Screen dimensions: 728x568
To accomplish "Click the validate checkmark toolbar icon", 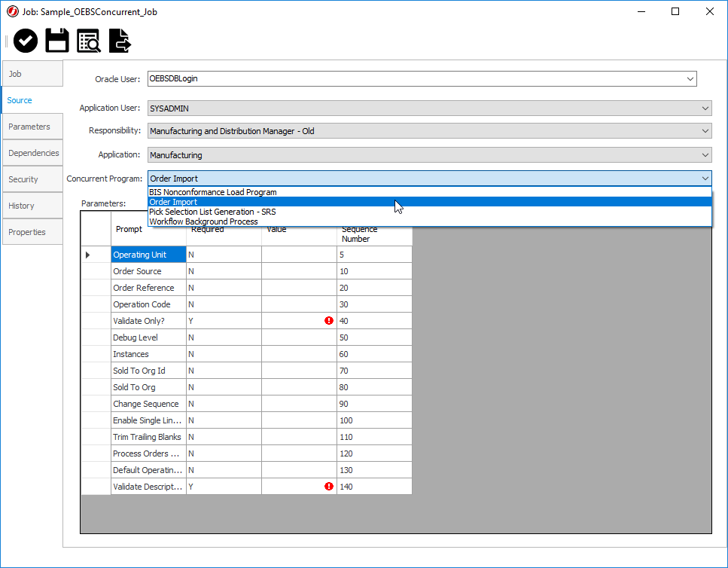I will click(x=26, y=41).
